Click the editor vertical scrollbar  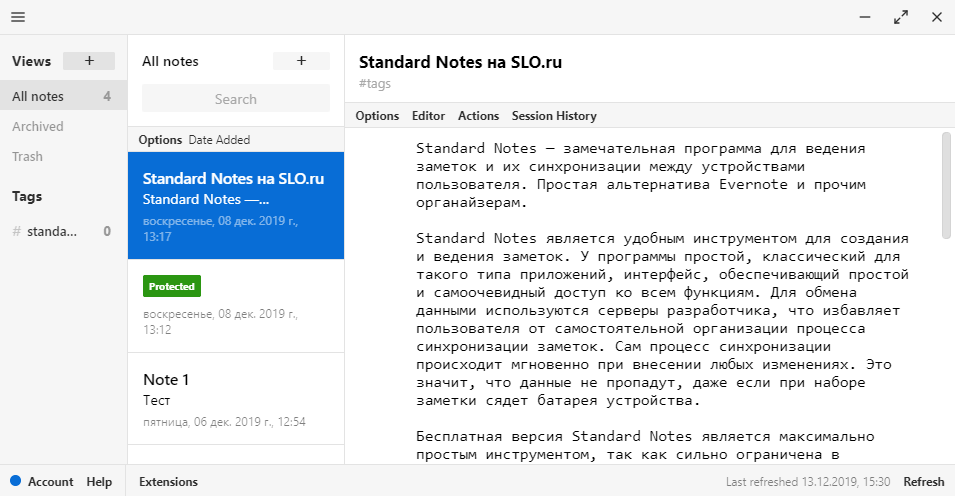[946, 185]
